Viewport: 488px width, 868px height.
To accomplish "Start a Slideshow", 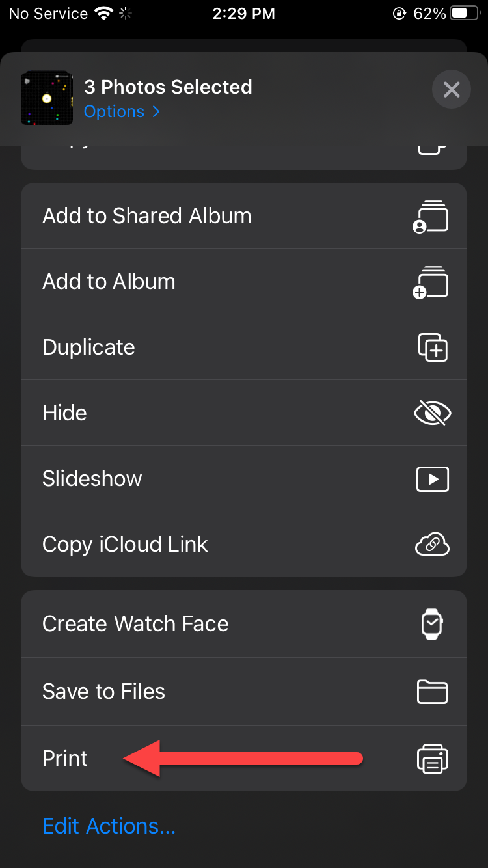I will pyautogui.click(x=92, y=479).
